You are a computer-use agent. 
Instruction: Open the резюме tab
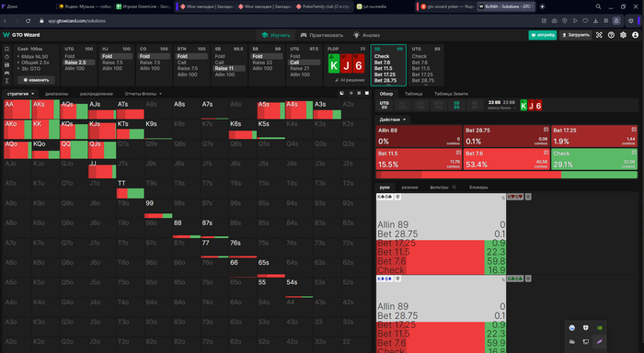pos(409,188)
